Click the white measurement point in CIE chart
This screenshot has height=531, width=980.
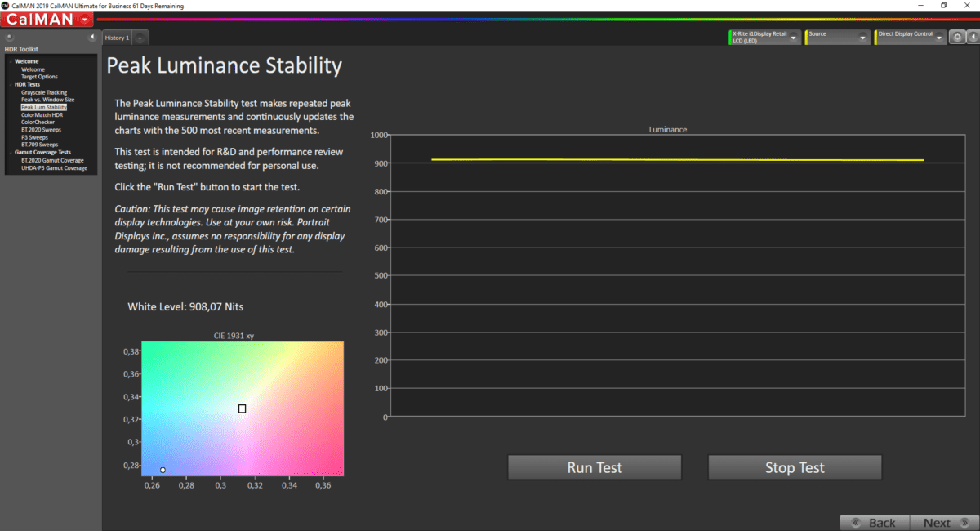[x=163, y=470]
